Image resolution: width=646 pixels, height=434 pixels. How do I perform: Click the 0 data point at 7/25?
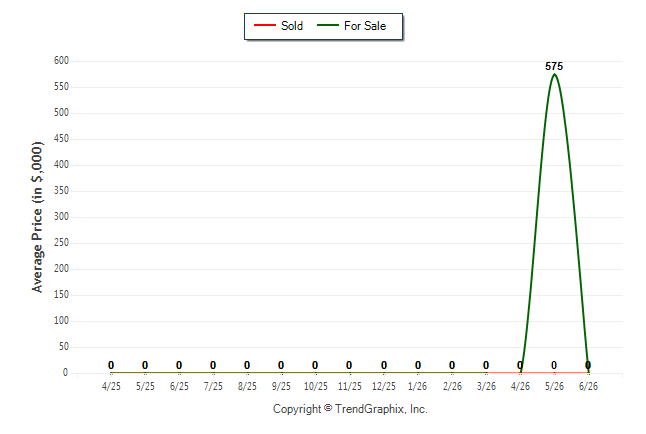click(213, 365)
